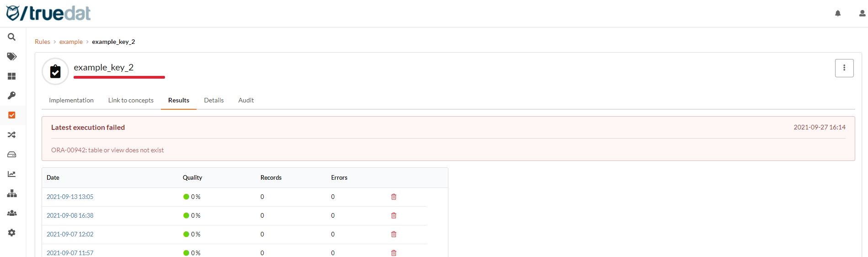Viewport: 868px width, 257px height.
Task: Click the users group sidebar icon
Action: point(12,213)
